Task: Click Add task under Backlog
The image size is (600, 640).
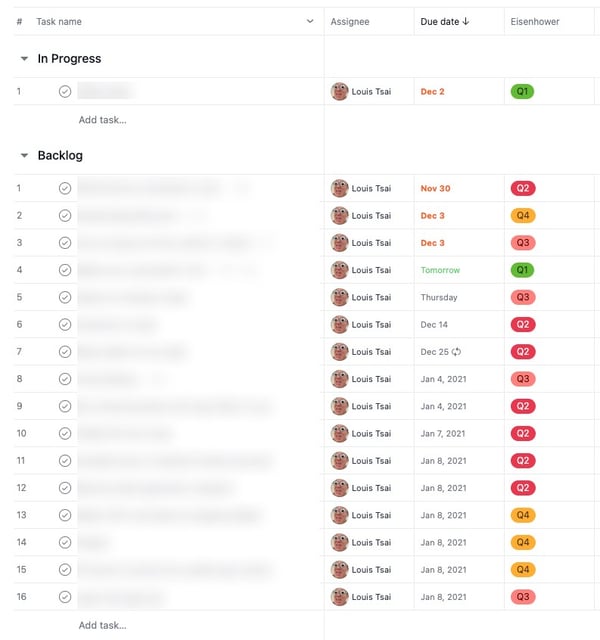Action: [102, 625]
